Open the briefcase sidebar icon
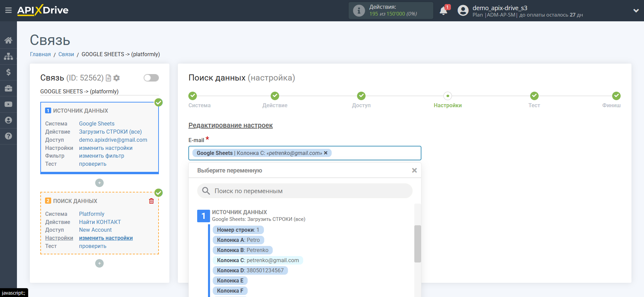This screenshot has height=297, width=644. click(x=8, y=88)
